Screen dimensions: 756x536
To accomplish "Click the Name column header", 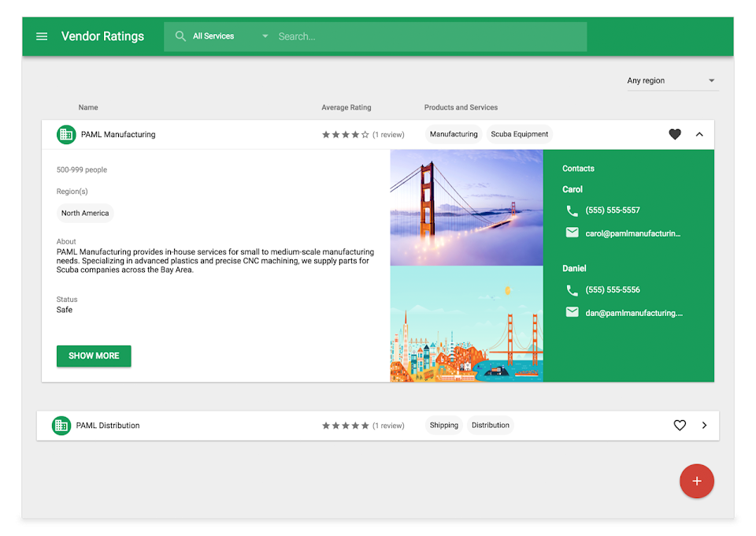I will tap(88, 107).
